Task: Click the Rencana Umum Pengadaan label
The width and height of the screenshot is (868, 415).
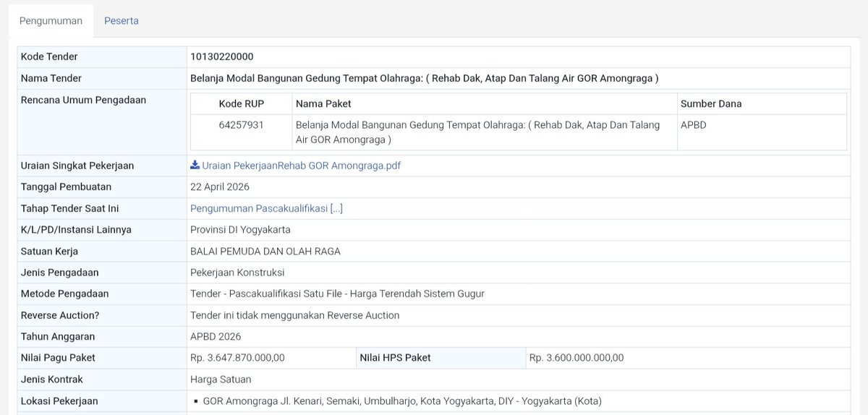Action: tap(83, 100)
